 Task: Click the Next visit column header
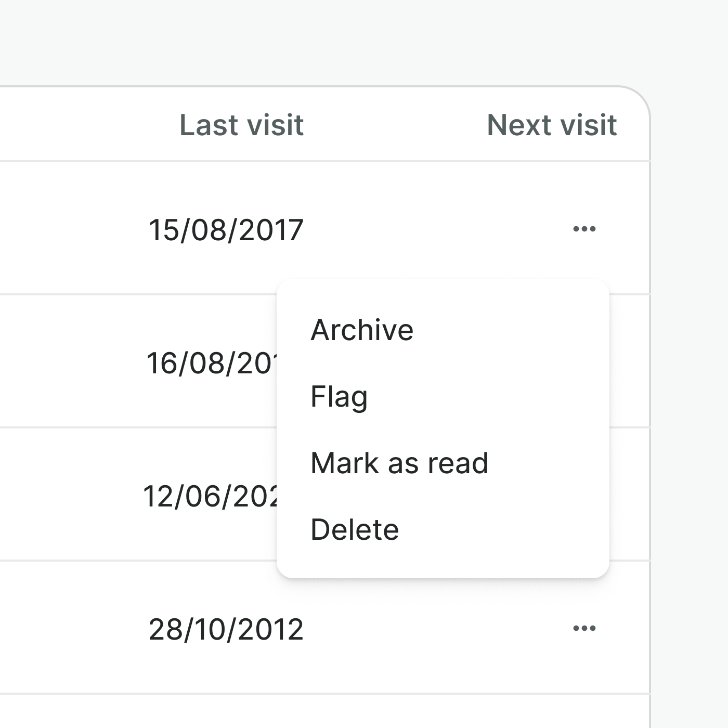552,125
